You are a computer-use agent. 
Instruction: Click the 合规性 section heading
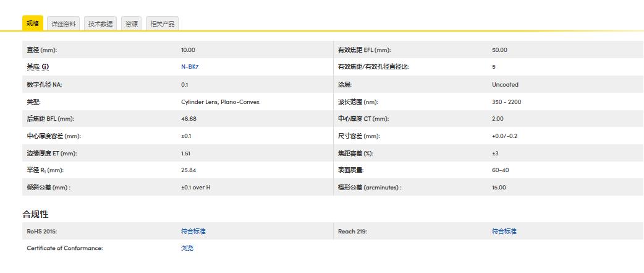point(35,214)
